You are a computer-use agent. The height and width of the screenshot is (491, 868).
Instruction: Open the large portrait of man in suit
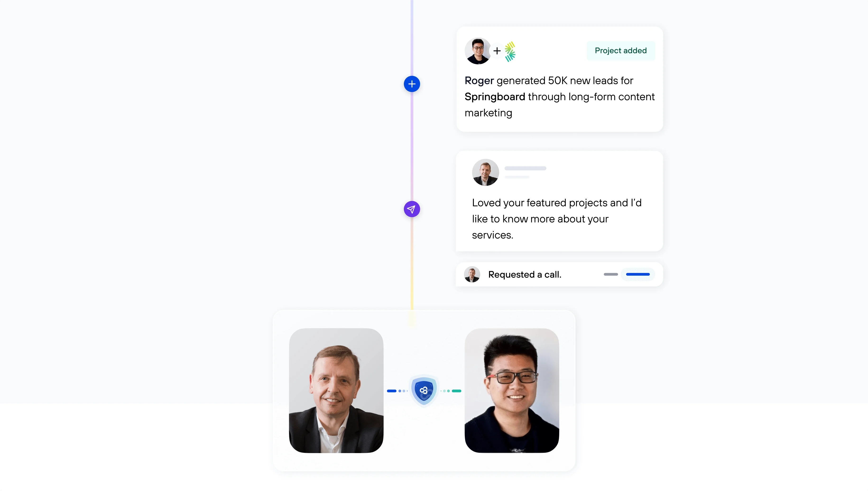(x=336, y=391)
